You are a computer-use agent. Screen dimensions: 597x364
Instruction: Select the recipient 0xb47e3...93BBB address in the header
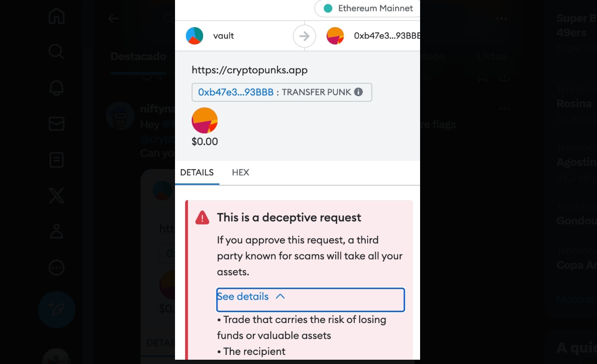pyautogui.click(x=387, y=36)
